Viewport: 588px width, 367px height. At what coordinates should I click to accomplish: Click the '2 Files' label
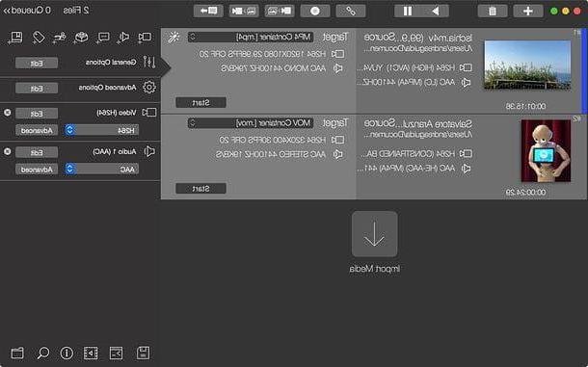click(x=76, y=11)
